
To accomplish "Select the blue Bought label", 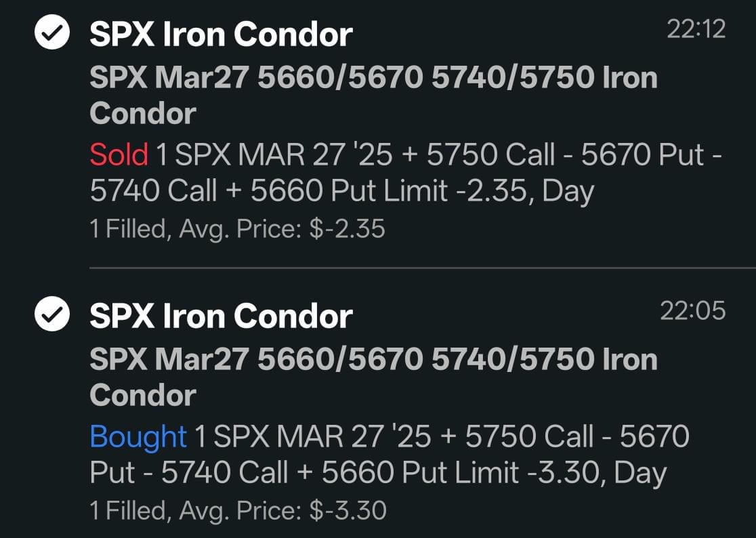I will (138, 437).
